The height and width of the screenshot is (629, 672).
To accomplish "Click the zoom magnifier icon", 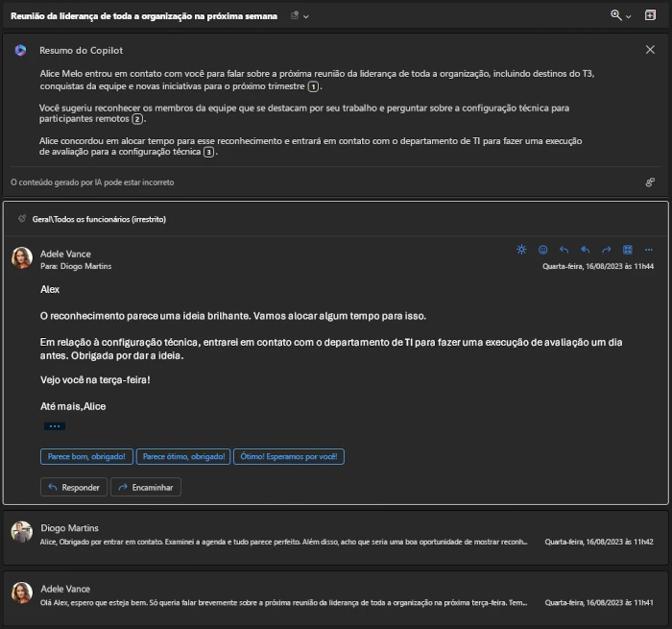I will tap(616, 15).
